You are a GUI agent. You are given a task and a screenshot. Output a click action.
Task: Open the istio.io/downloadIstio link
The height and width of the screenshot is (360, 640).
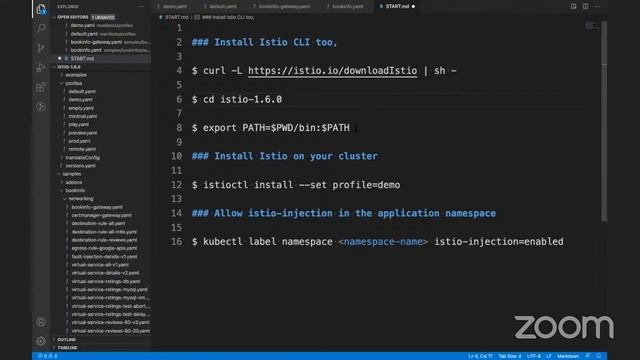(332, 71)
